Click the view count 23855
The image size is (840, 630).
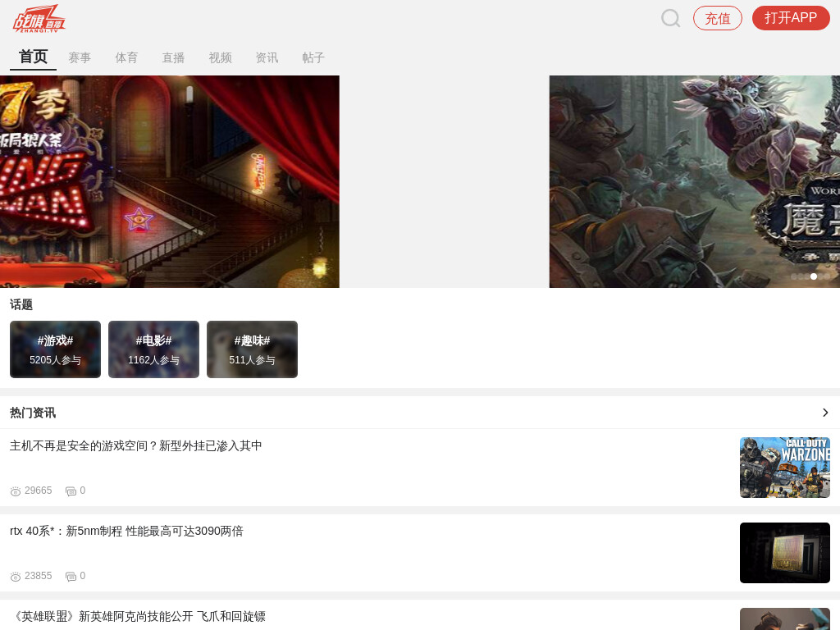[38, 576]
